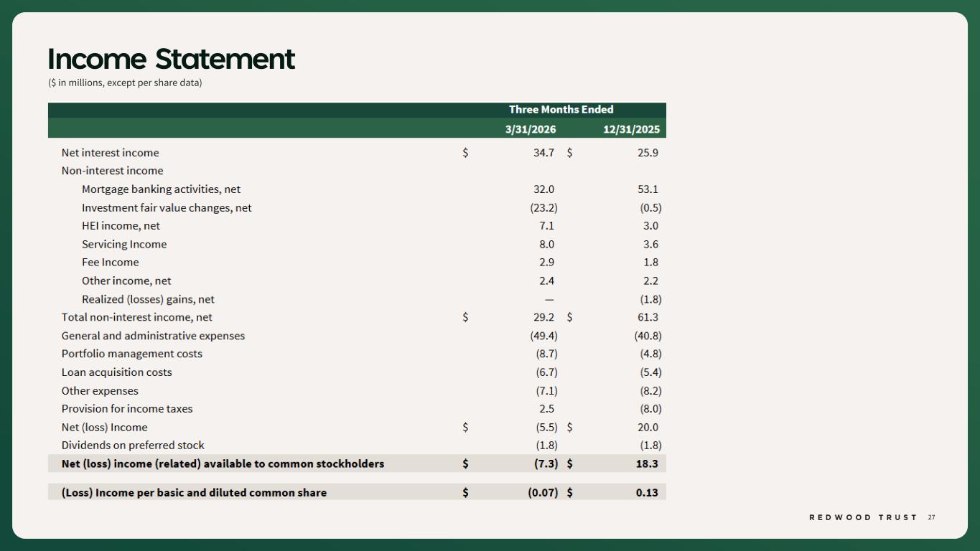Click Mortgage banking value 53.1

click(648, 189)
